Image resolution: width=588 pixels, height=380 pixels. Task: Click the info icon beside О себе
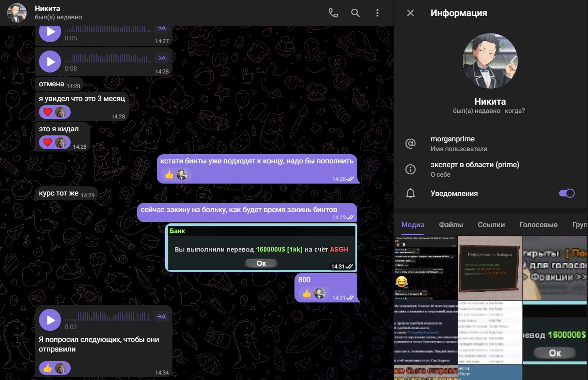410,169
